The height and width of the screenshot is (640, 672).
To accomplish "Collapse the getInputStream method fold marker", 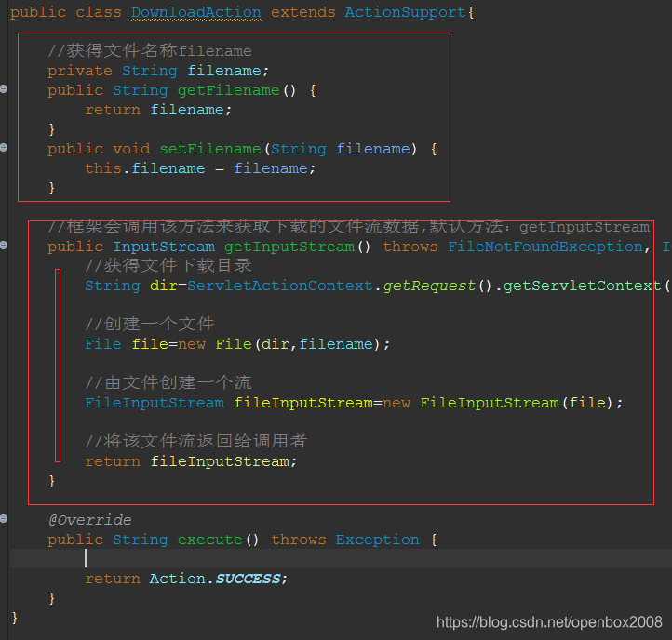I will (4, 246).
